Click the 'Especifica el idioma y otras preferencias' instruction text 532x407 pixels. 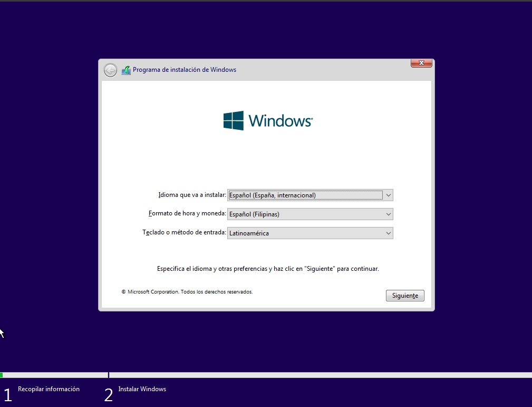pos(268,269)
